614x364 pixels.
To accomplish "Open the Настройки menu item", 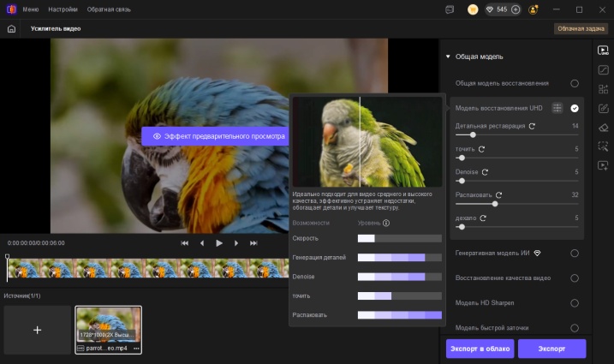I will point(63,9).
